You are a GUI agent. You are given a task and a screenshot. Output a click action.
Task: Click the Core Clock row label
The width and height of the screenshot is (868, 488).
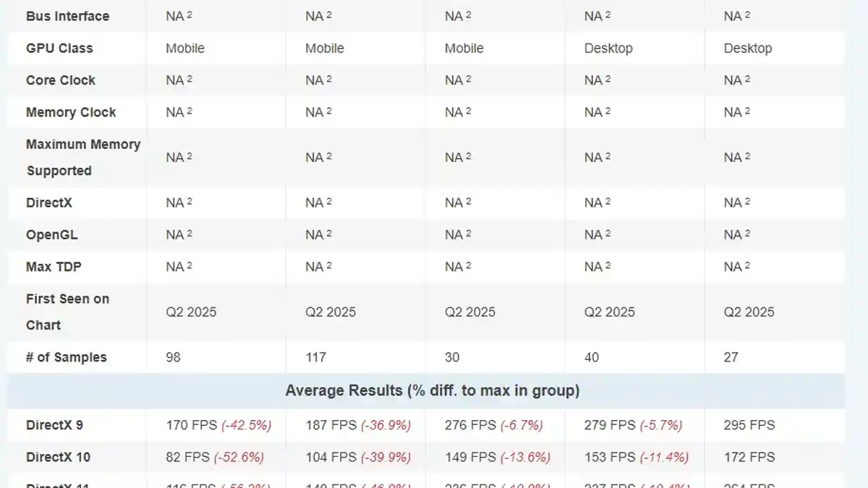tap(60, 80)
